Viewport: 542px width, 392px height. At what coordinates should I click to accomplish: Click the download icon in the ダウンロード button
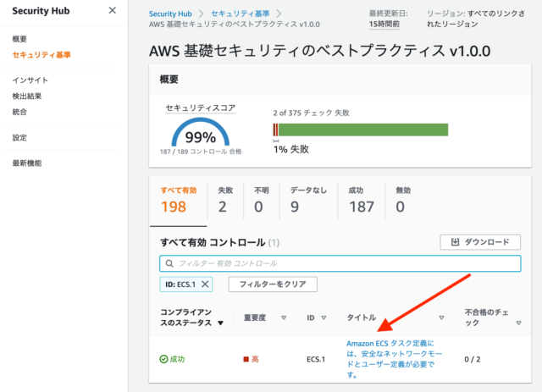[456, 242]
